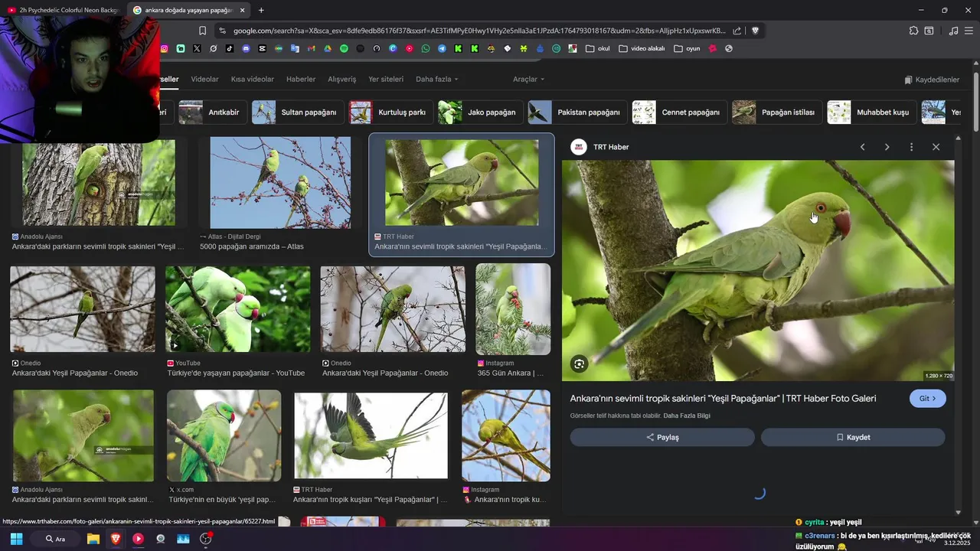Open the Telegram bookmark icon
The height and width of the screenshot is (551, 980).
tap(442, 48)
